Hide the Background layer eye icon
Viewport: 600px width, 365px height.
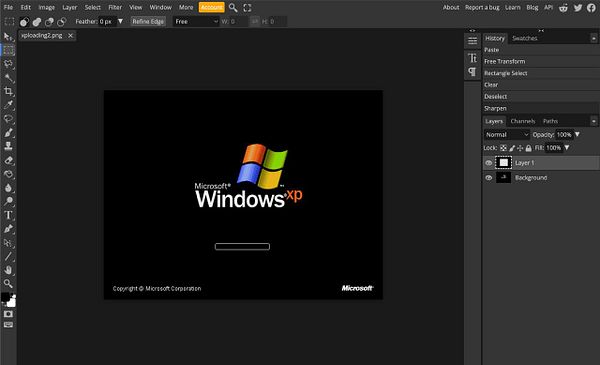coord(489,178)
